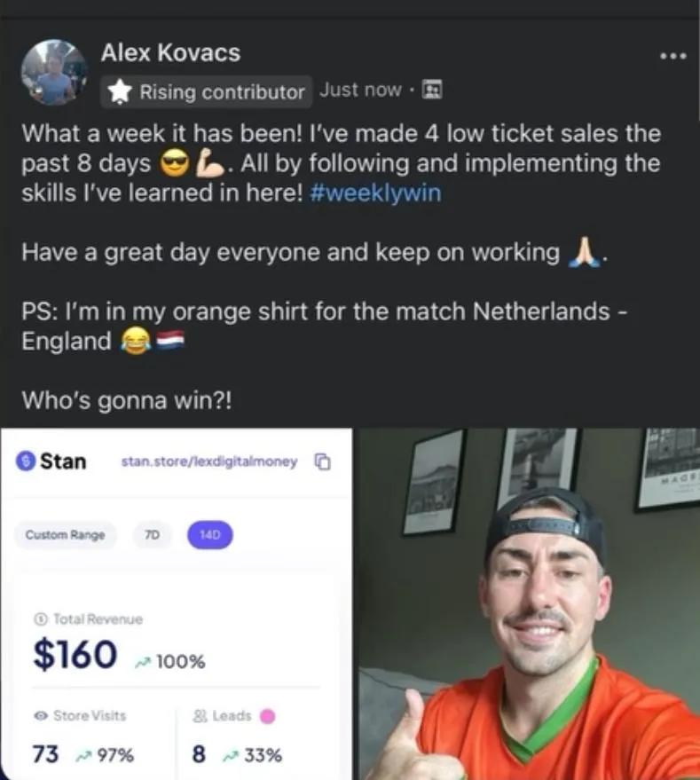The image size is (700, 780).
Task: Click the group audience icon beside Just now
Action: pyautogui.click(x=432, y=90)
